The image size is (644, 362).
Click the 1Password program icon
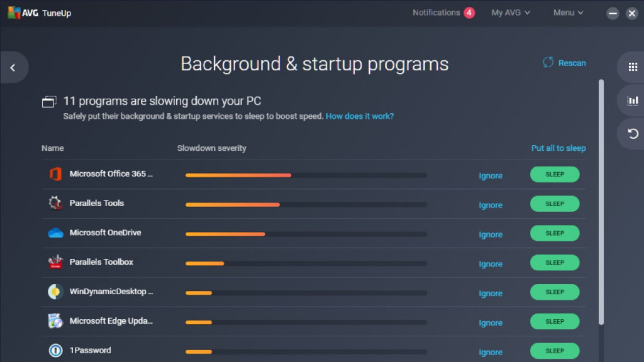(x=55, y=351)
